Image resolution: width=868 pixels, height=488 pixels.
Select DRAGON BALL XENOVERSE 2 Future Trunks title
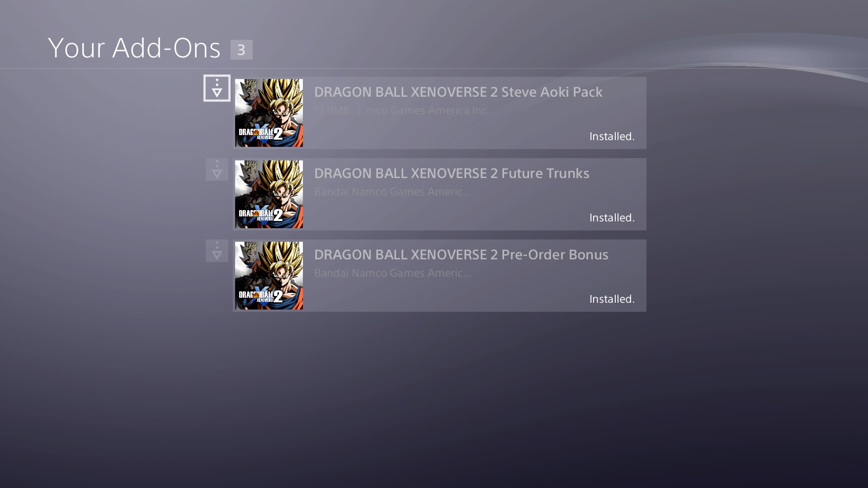click(x=452, y=174)
